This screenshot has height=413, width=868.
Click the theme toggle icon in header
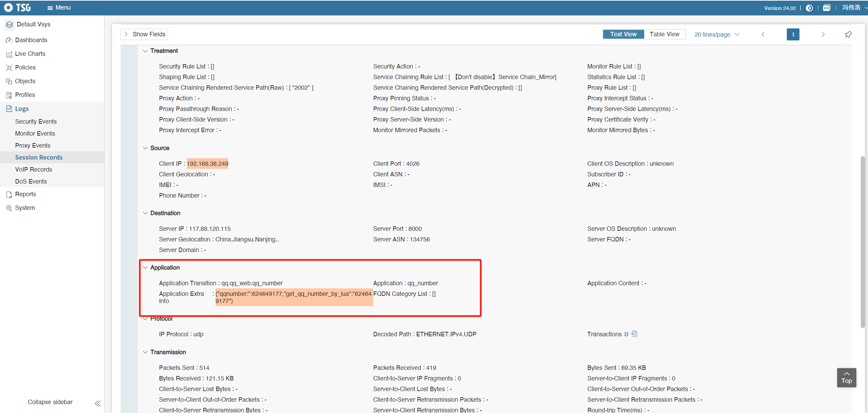[809, 8]
